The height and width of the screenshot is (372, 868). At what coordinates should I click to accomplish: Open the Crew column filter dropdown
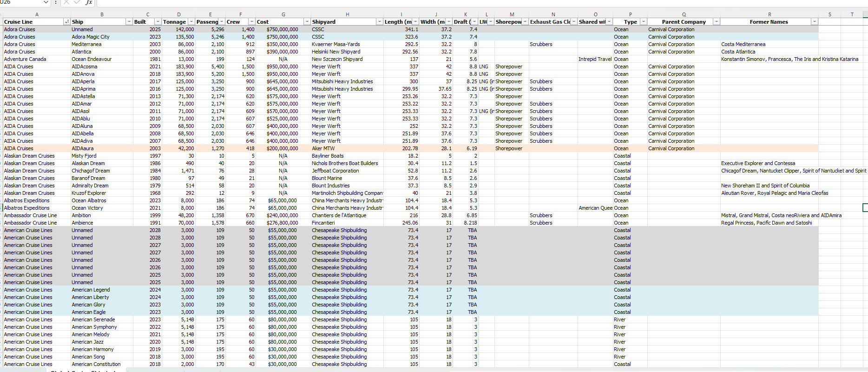click(252, 22)
